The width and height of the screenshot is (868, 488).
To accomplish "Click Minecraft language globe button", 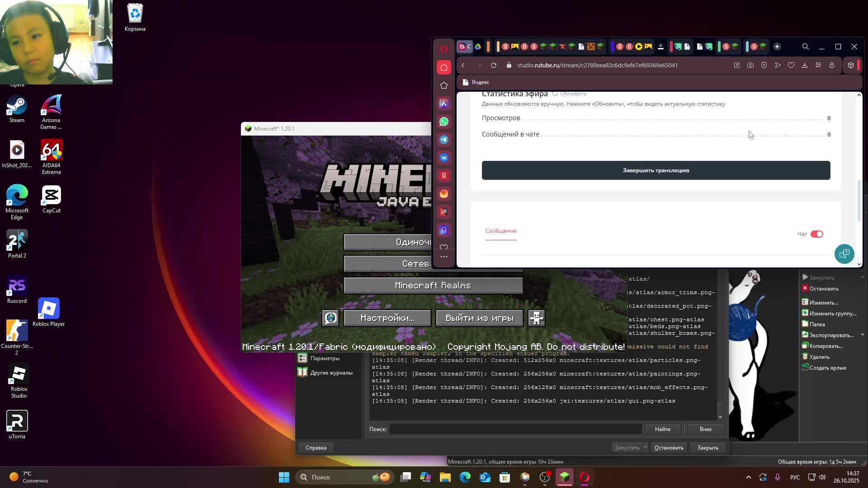I will click(x=330, y=318).
